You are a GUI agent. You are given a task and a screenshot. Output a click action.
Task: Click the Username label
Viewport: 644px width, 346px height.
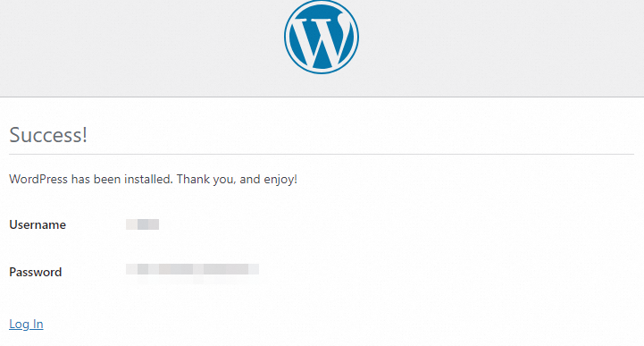pos(38,224)
